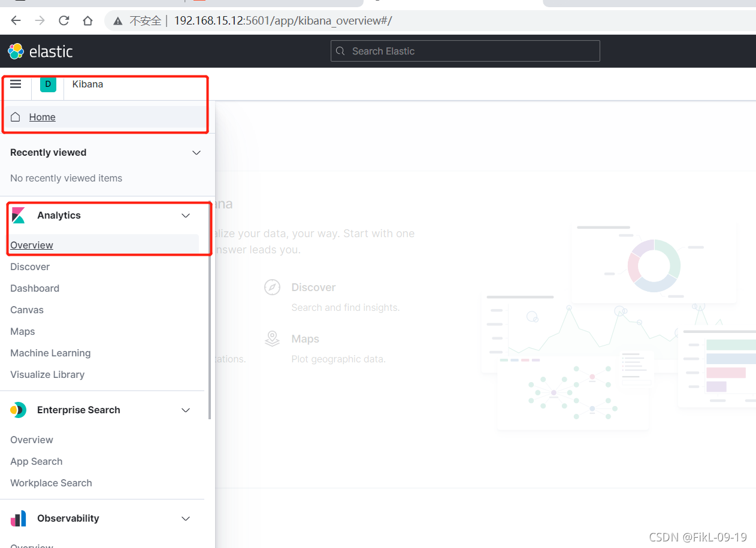The image size is (756, 548).
Task: Click the Maps pin icon in main page
Action: [273, 339]
